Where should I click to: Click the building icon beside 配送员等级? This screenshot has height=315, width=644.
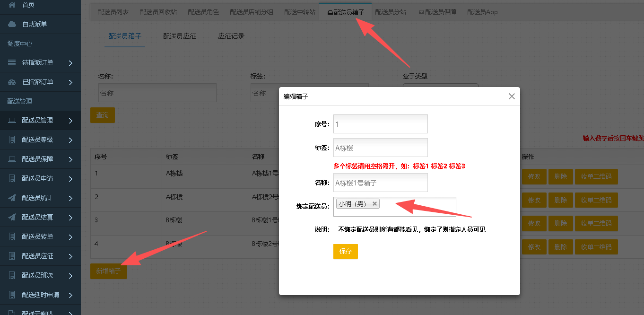pos(12,140)
